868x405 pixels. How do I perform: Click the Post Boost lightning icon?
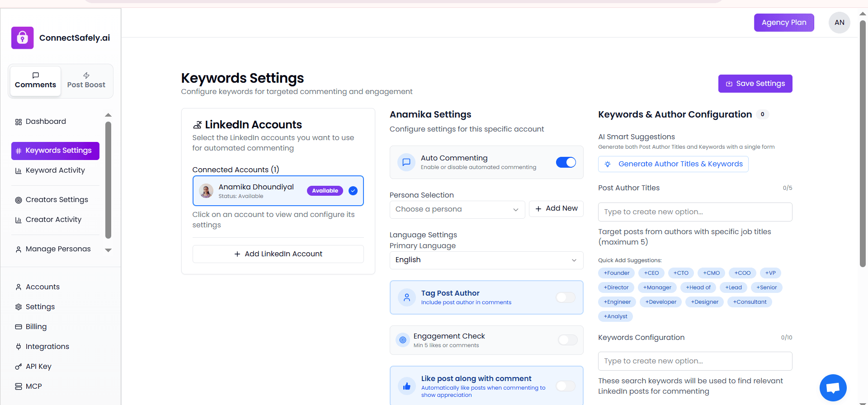(86, 75)
